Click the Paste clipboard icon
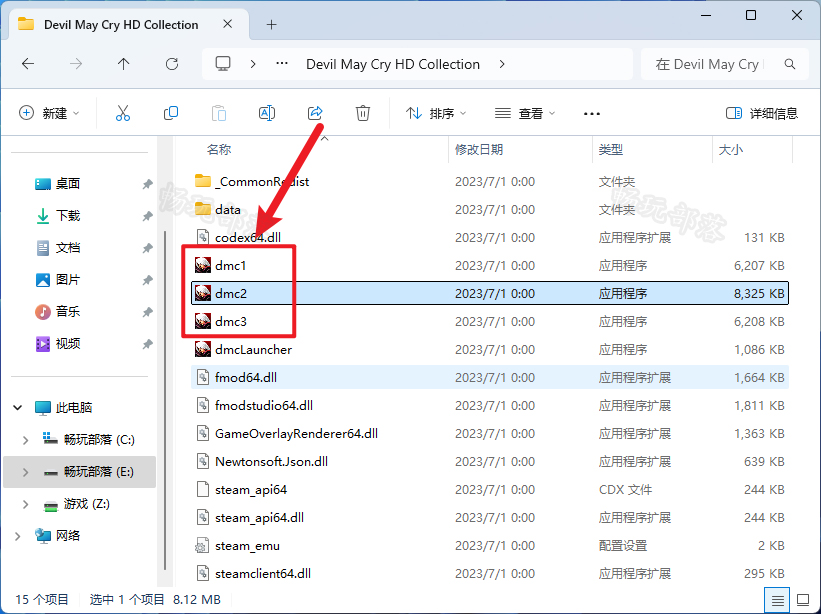This screenshot has height=614, width=821. click(219, 113)
